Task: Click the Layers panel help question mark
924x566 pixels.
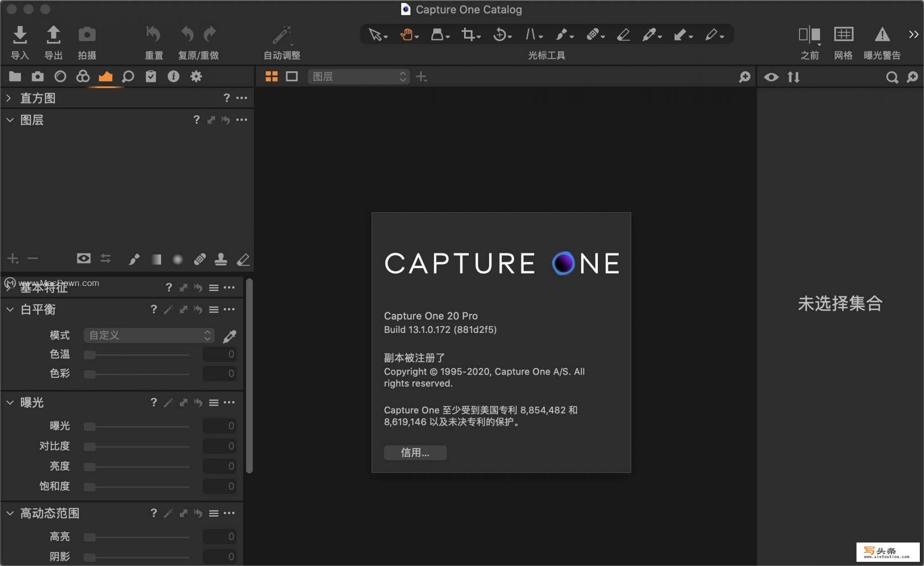Action: [196, 120]
